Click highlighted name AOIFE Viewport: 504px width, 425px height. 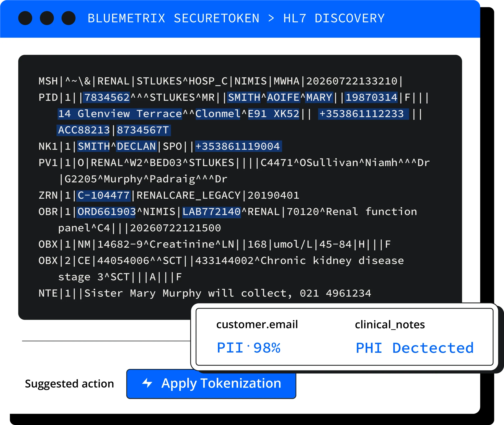coord(283,97)
